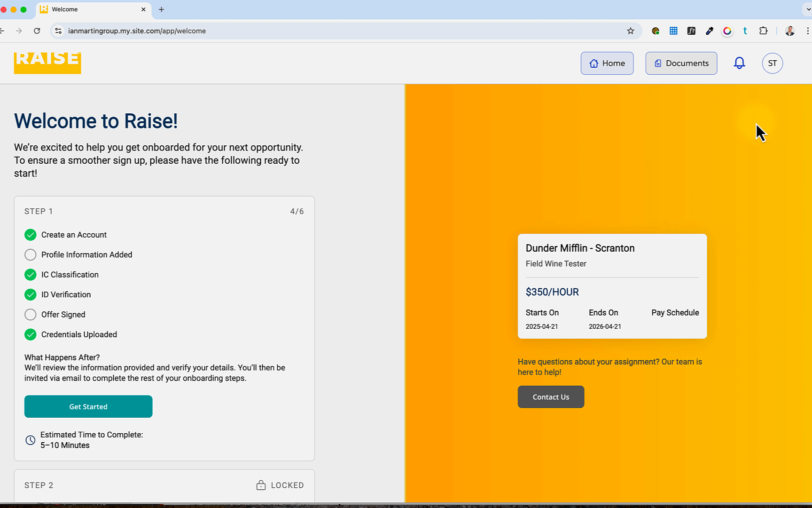The width and height of the screenshot is (812, 508).
Task: Open a new browser tab
Action: (x=161, y=9)
